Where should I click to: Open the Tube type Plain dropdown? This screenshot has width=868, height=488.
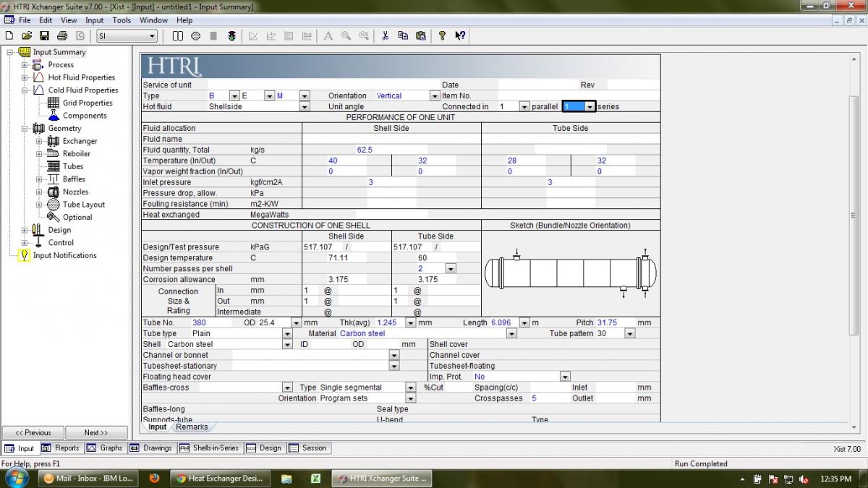(x=287, y=333)
